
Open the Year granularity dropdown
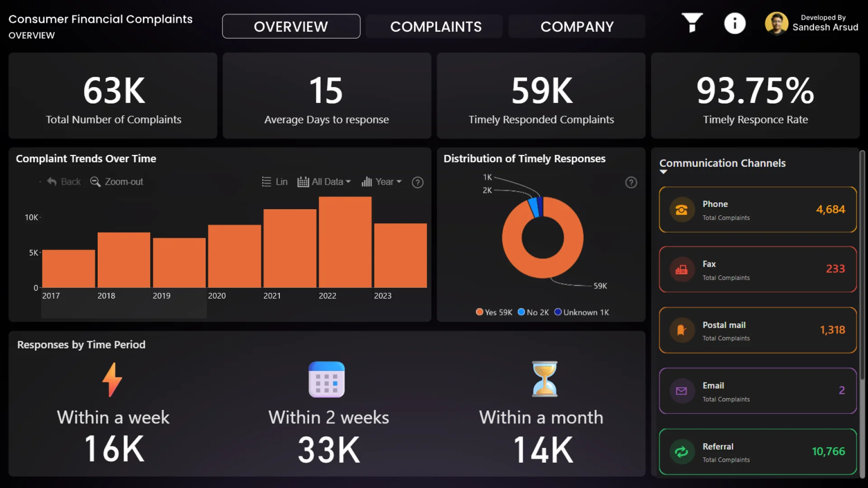pos(382,182)
